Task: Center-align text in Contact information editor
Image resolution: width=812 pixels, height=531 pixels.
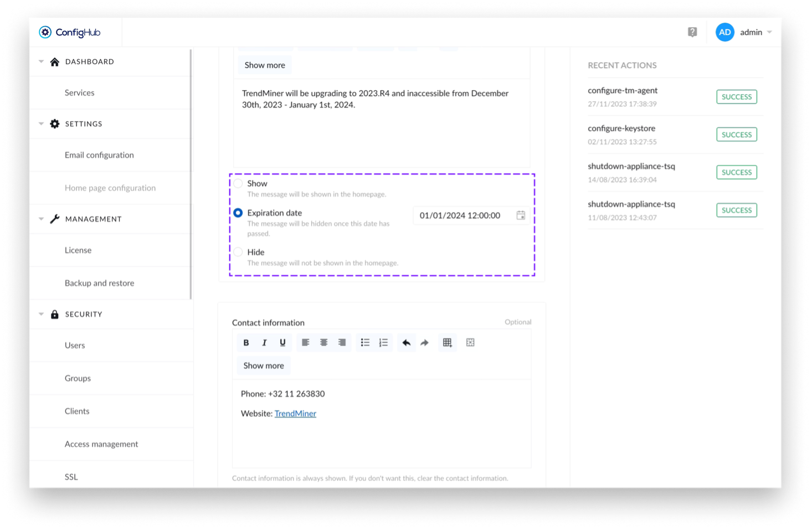Action: (323, 343)
